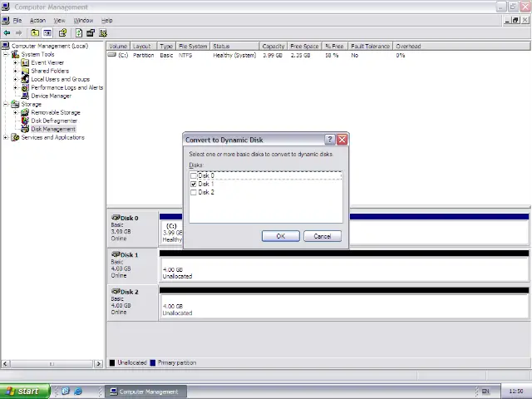The height and width of the screenshot is (399, 532).
Task: Click the Back arrow in the toolbar
Action: point(7,33)
